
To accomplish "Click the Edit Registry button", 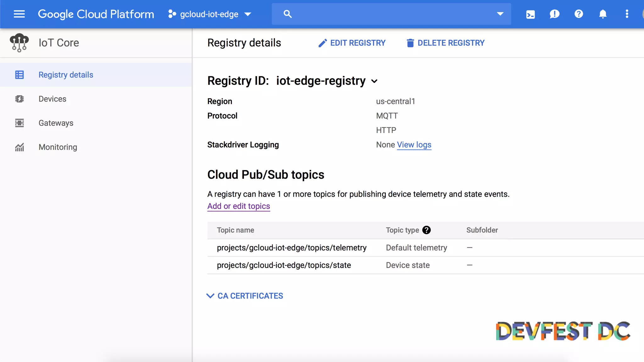I will (352, 43).
